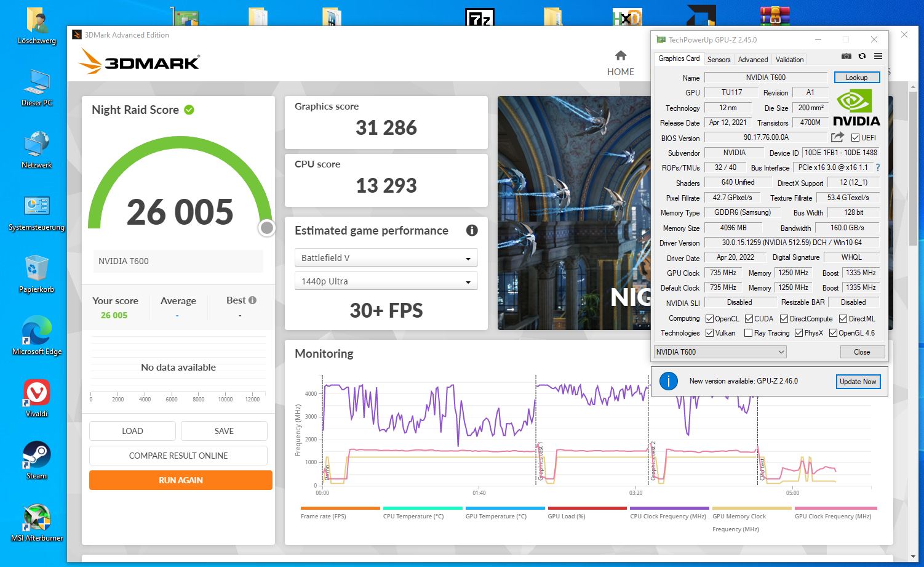Image resolution: width=924 pixels, height=567 pixels.
Task: Click the LOAD button
Action: coord(132,431)
